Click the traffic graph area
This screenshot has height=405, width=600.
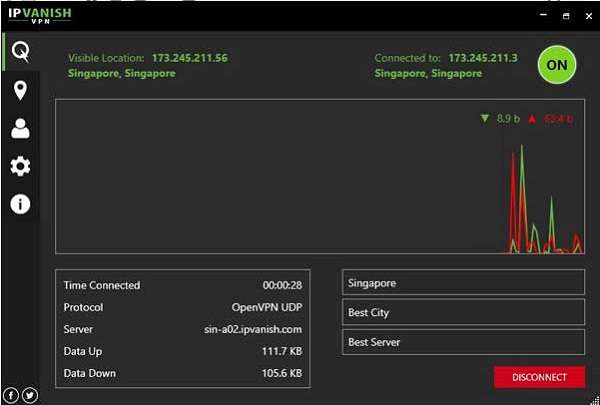coord(320,178)
